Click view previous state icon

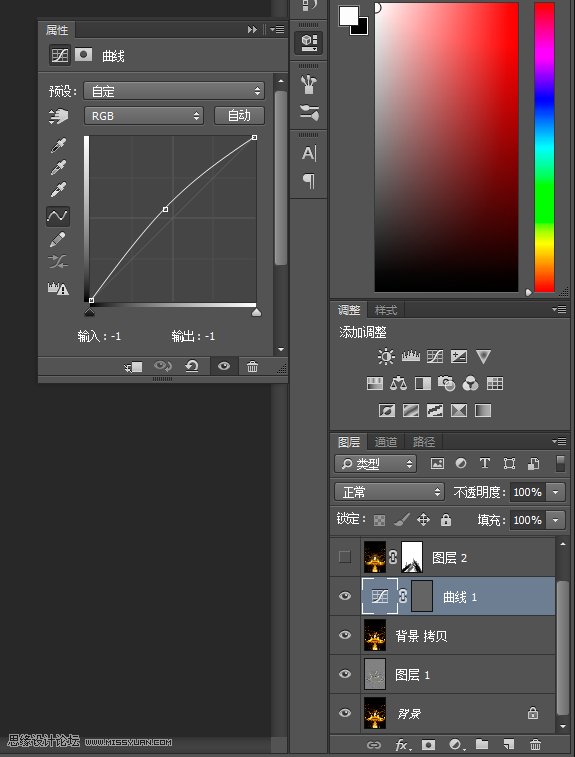(163, 366)
